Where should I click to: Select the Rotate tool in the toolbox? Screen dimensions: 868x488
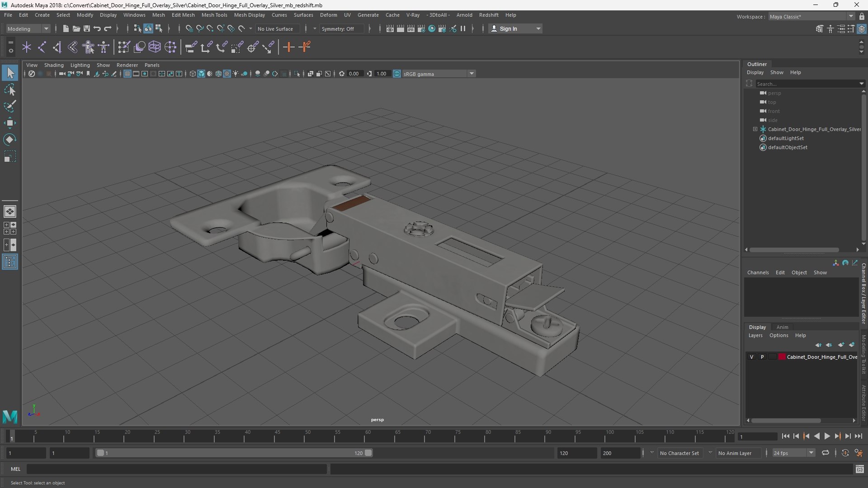click(10, 140)
